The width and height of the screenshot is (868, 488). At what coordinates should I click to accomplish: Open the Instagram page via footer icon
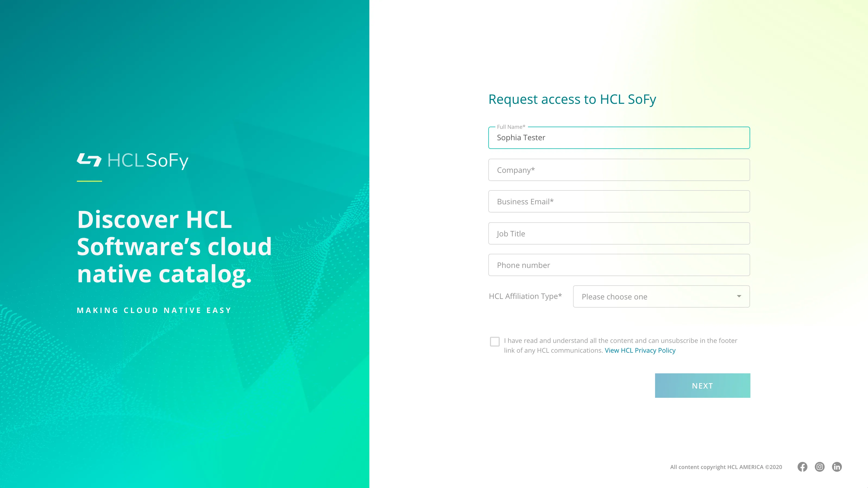click(x=820, y=467)
